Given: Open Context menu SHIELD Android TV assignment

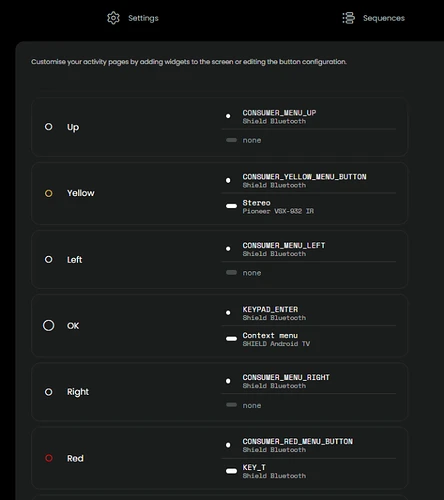Looking at the screenshot, I should point(309,339).
